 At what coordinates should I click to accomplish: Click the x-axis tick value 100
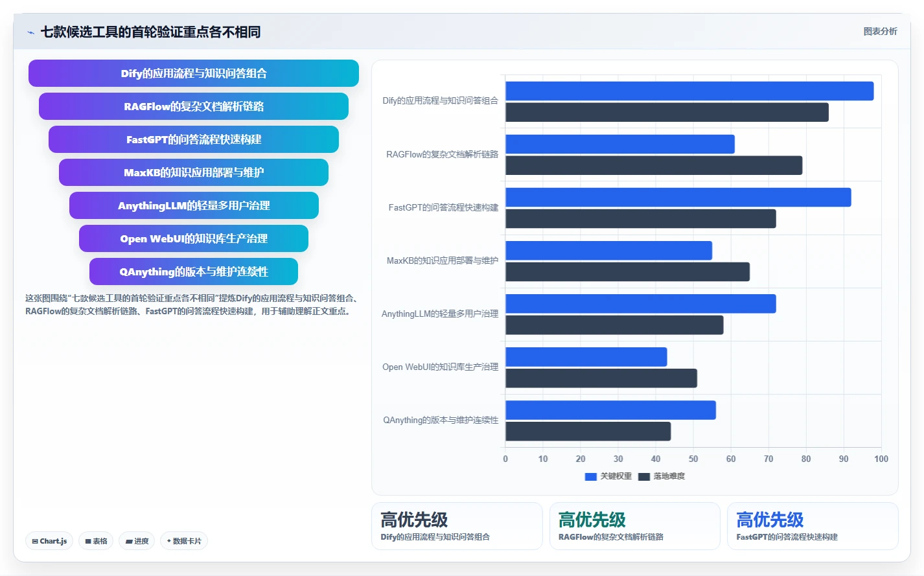(881, 459)
